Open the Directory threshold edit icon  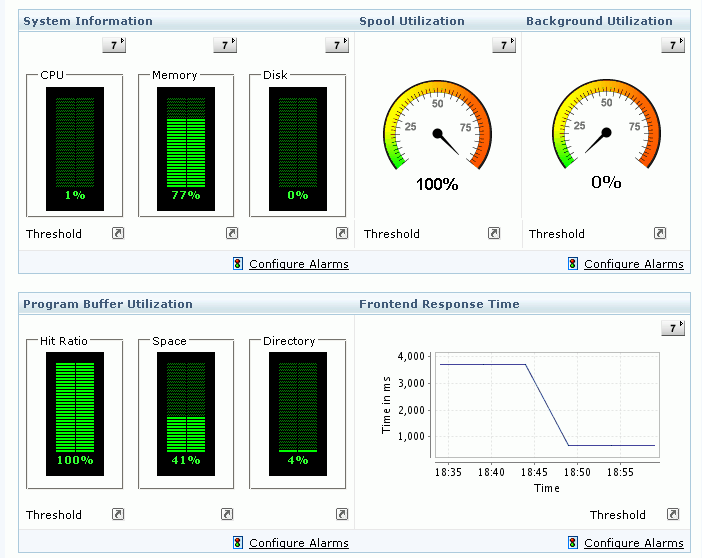pos(342,514)
